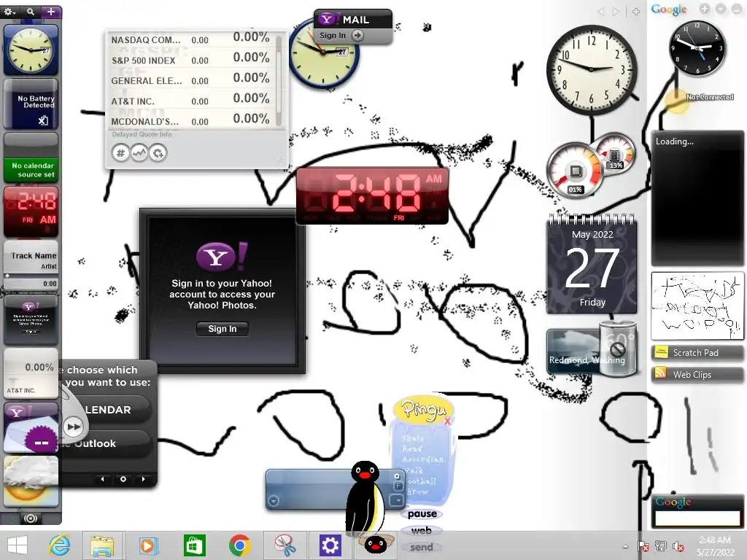Click the Redmond weather gadget
Image resolution: width=747 pixels, height=560 pixels.
point(572,351)
